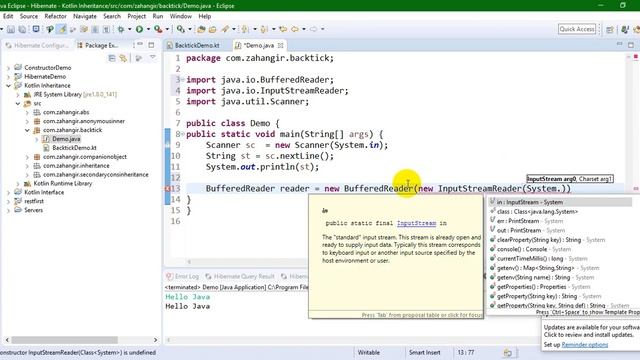Click the Quick Access search field
Image resolution: width=640 pixels, height=360 pixels.
[x=577, y=29]
